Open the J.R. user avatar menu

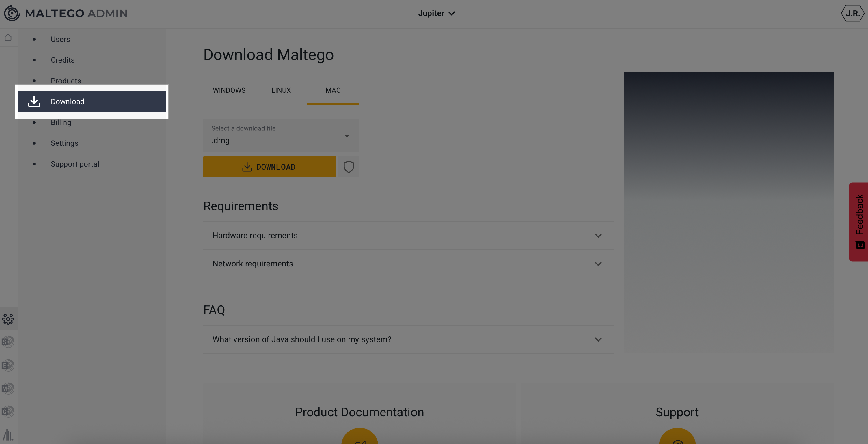click(852, 14)
